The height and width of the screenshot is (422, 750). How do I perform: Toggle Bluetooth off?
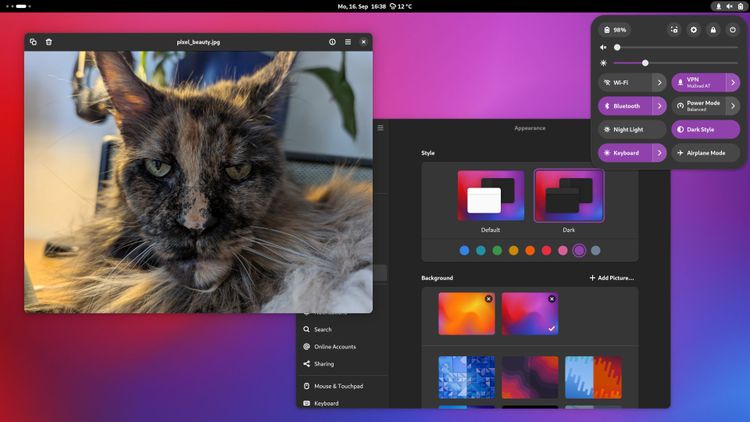(x=625, y=106)
